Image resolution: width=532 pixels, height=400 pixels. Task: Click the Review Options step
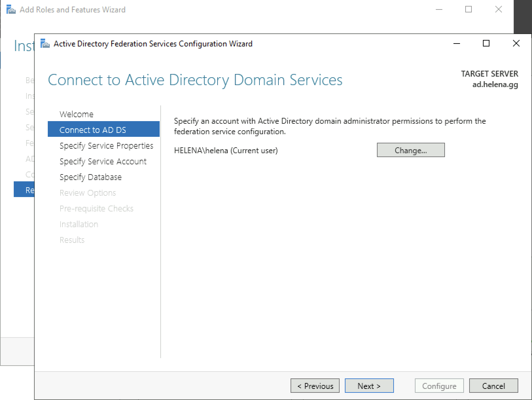tap(87, 193)
